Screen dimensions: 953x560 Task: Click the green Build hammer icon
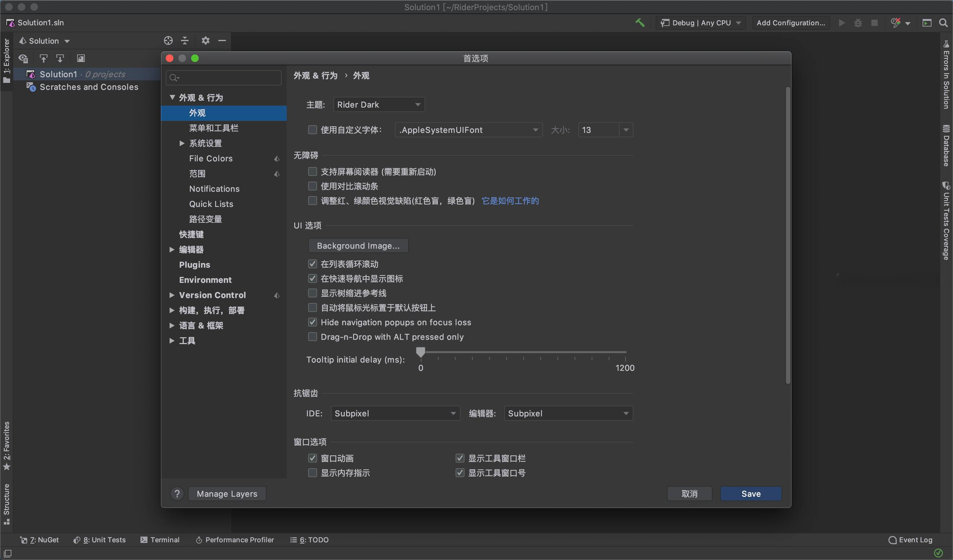click(639, 23)
